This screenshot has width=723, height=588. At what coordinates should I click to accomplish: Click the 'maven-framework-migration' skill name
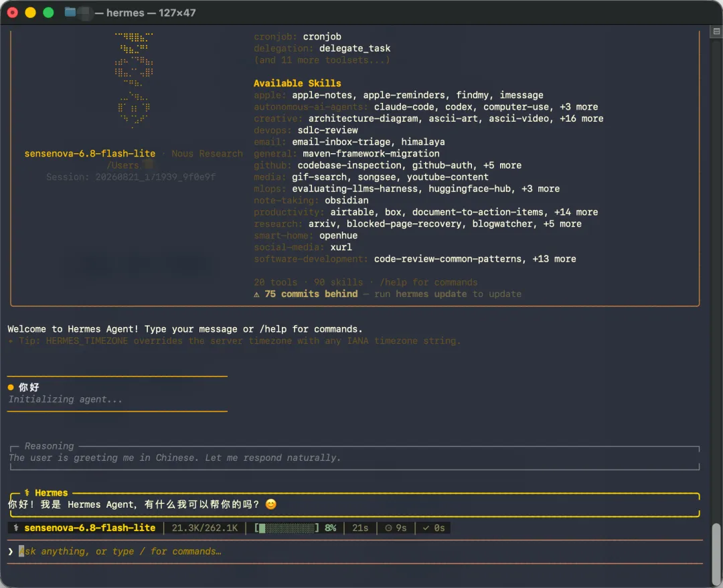[x=371, y=154]
